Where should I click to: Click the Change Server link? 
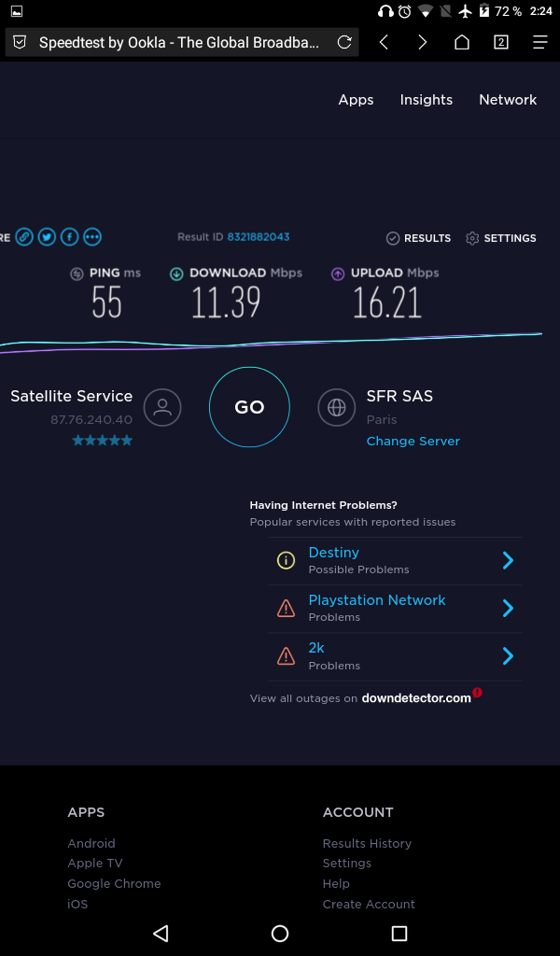(x=413, y=441)
